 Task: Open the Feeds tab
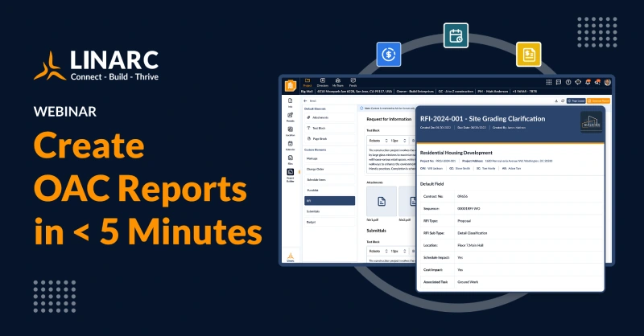tap(353, 83)
